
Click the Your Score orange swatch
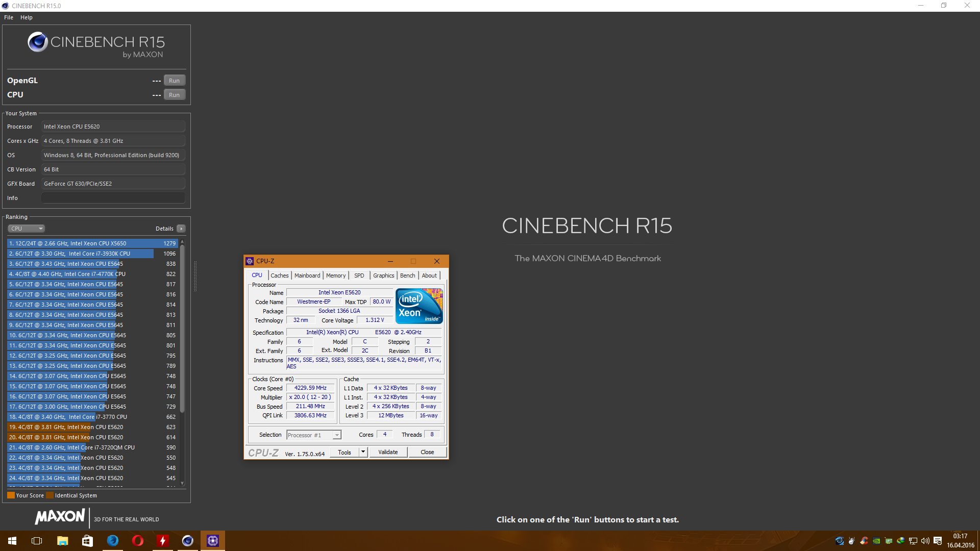click(x=11, y=495)
